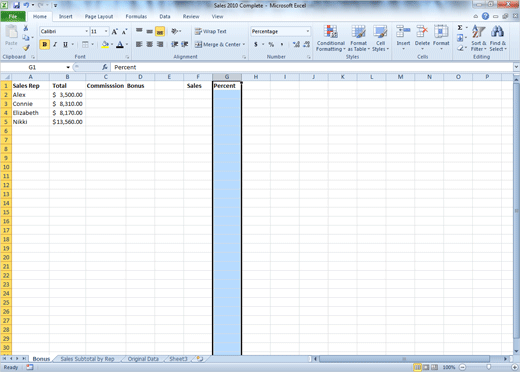
Task: Click the zoom slider in the status bar
Action: tap(488, 367)
